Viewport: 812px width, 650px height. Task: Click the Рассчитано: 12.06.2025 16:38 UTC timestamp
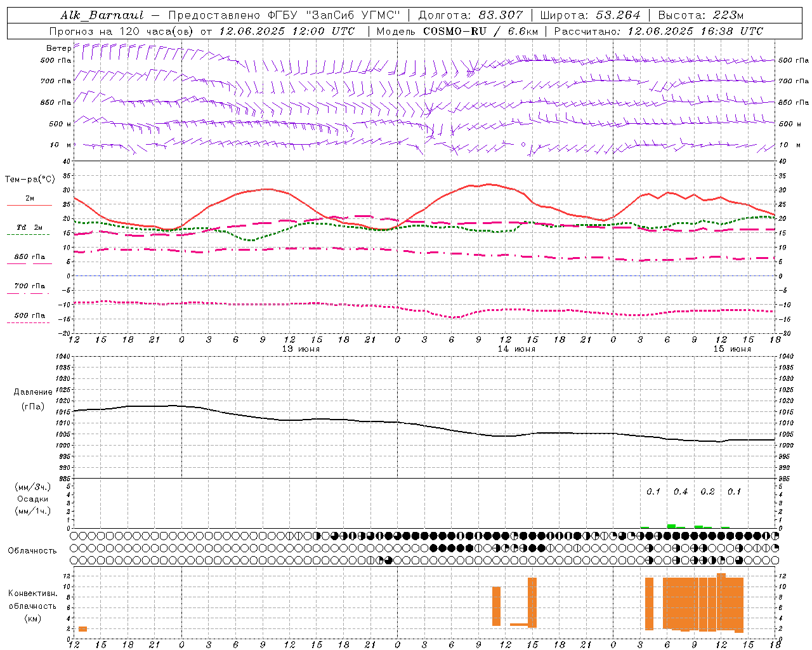[x=658, y=31]
